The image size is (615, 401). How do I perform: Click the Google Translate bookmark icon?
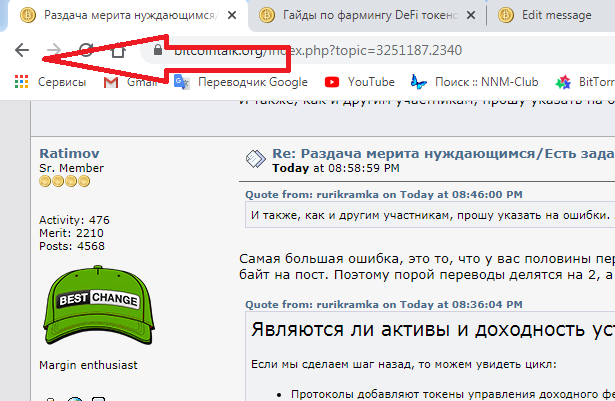pos(182,82)
